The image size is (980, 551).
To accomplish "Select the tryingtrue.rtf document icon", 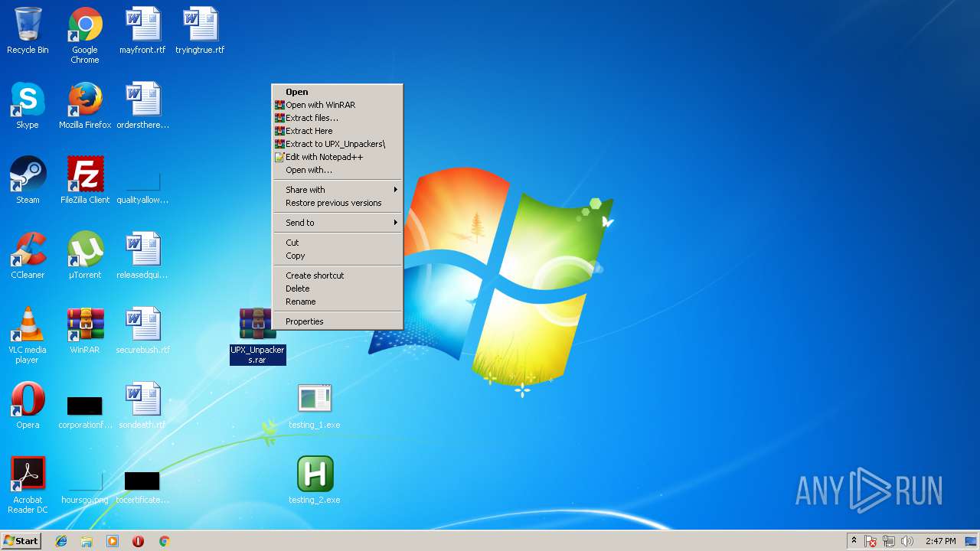I will (200, 31).
